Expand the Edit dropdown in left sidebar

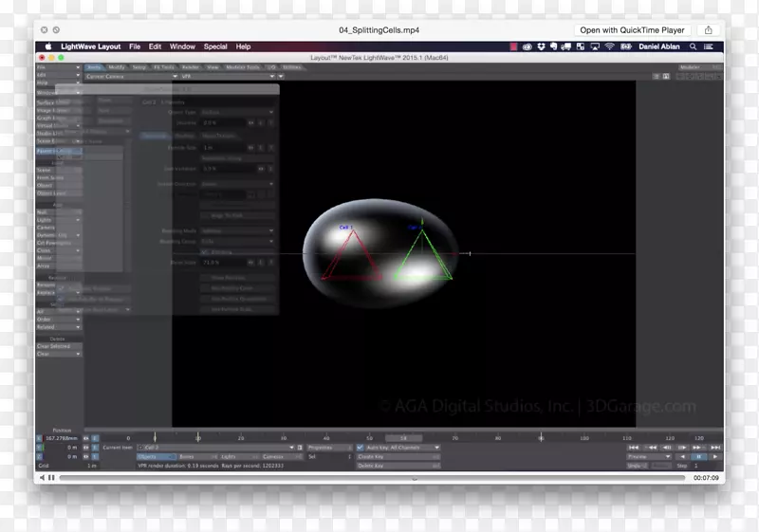[59, 75]
